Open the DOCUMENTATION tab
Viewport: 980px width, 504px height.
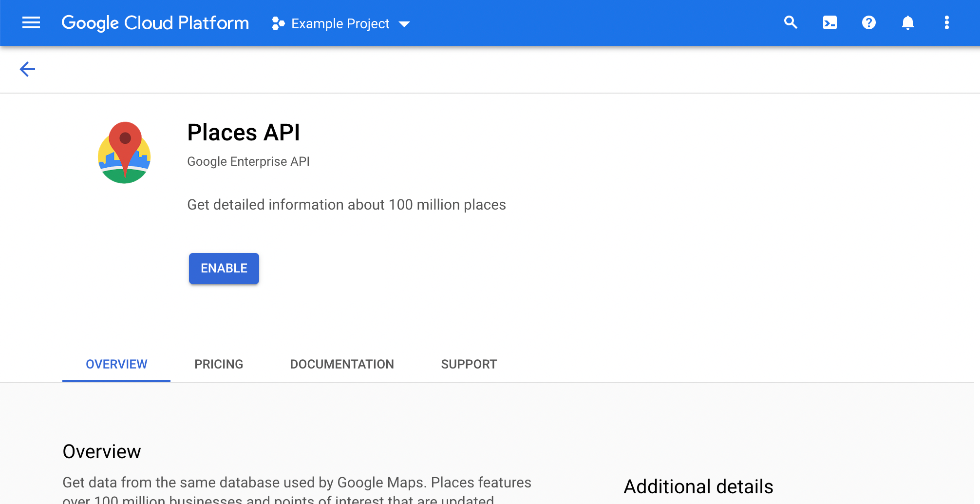[x=342, y=364]
